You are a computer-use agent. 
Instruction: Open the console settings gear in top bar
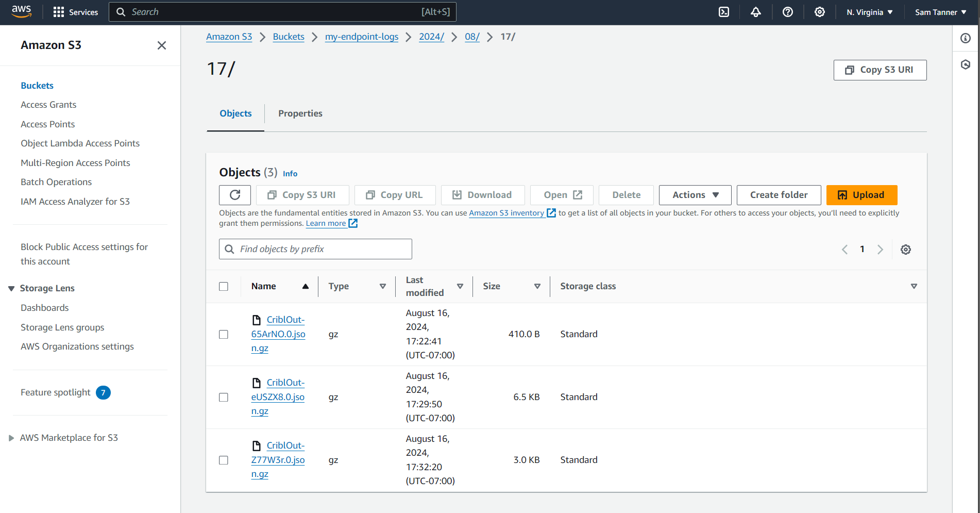(x=820, y=12)
